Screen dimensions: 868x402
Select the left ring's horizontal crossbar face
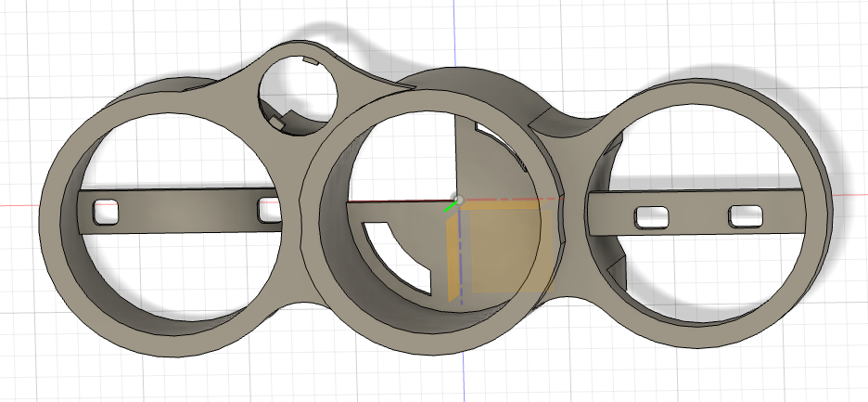click(183, 212)
